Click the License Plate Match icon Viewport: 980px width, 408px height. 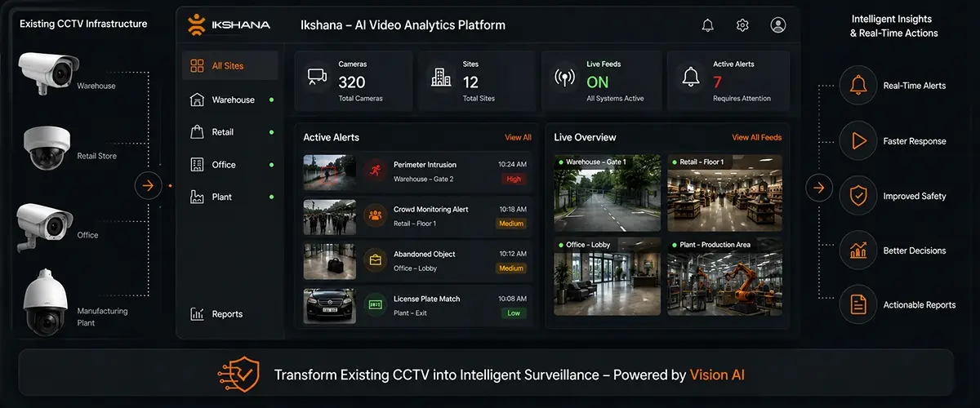tap(374, 304)
